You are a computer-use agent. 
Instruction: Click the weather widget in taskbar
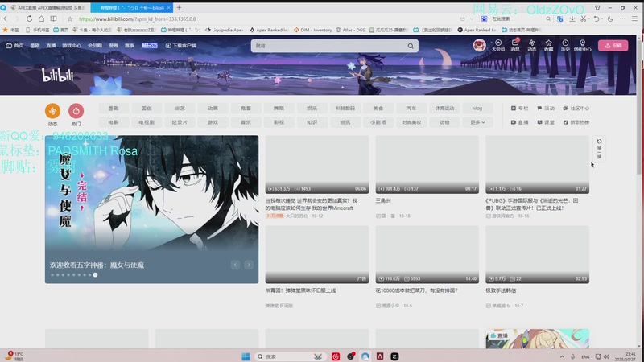(14, 356)
